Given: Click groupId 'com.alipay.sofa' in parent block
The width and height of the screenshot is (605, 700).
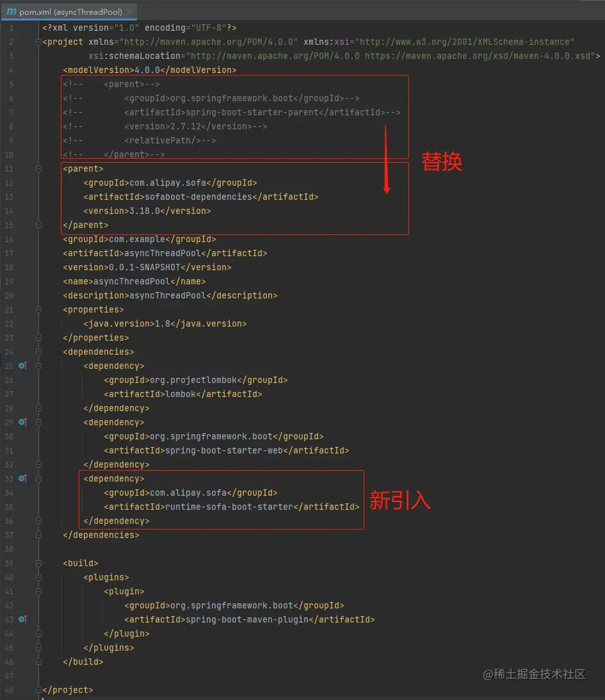Looking at the screenshot, I should [168, 183].
